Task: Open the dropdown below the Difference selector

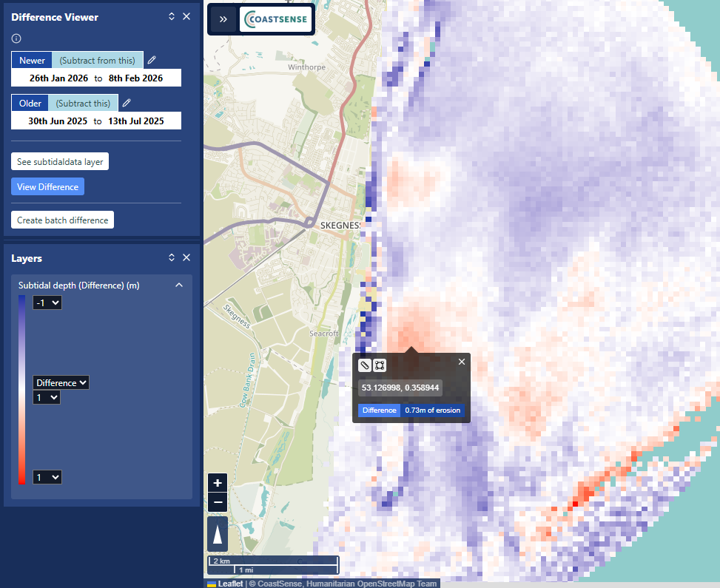Action: (x=47, y=397)
